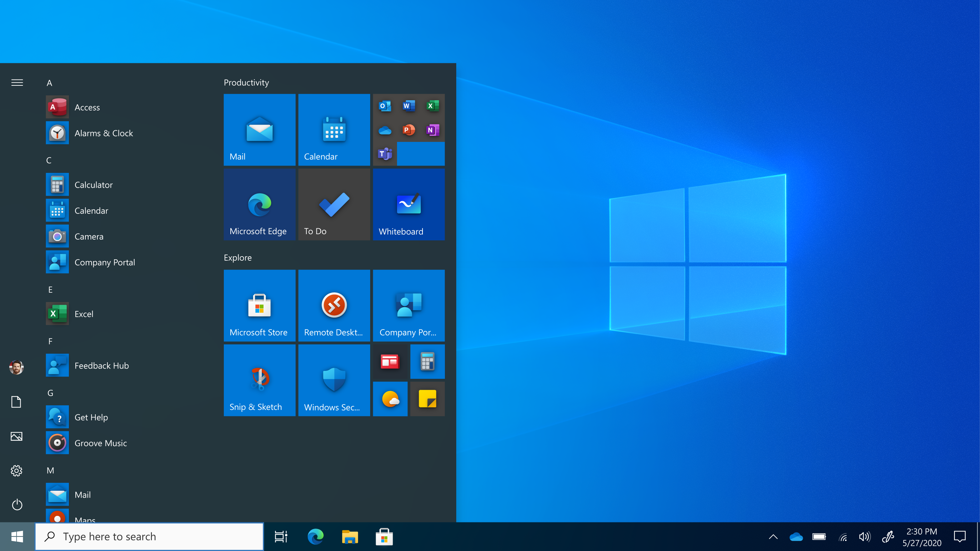
Task: Open Snip & Sketch tile
Action: [259, 380]
